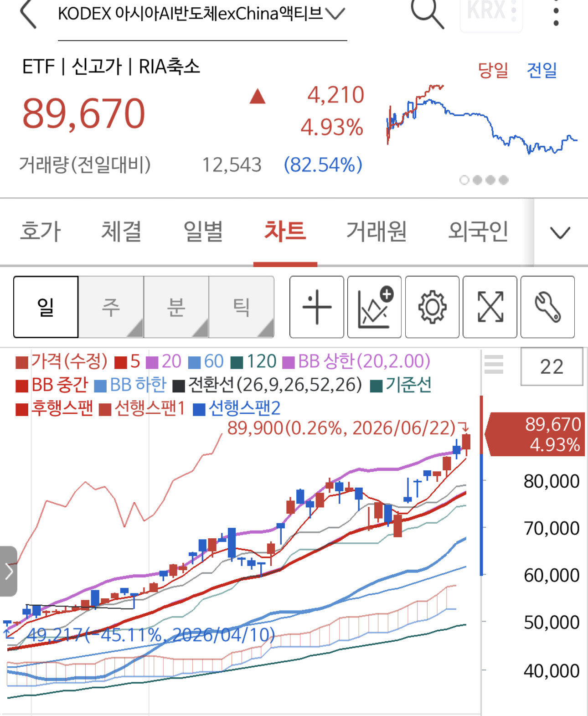Select minute (분) chart period

click(x=176, y=307)
